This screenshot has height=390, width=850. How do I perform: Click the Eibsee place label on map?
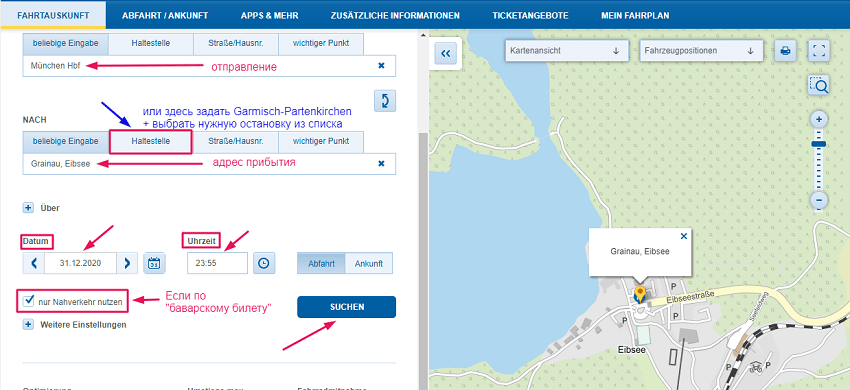(x=632, y=350)
